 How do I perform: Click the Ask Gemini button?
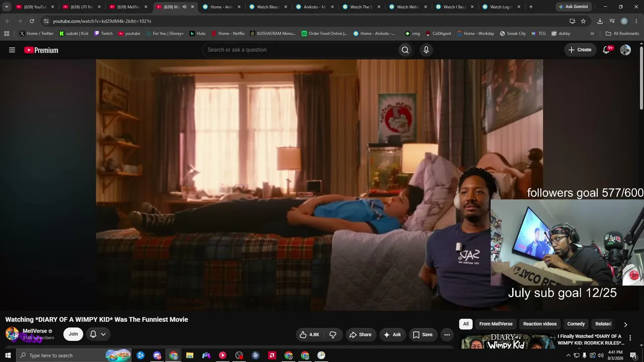[573, 7]
